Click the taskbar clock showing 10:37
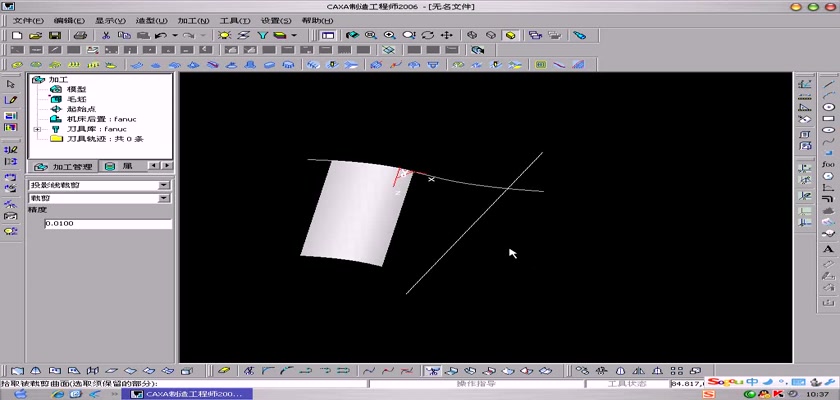 coord(816,395)
